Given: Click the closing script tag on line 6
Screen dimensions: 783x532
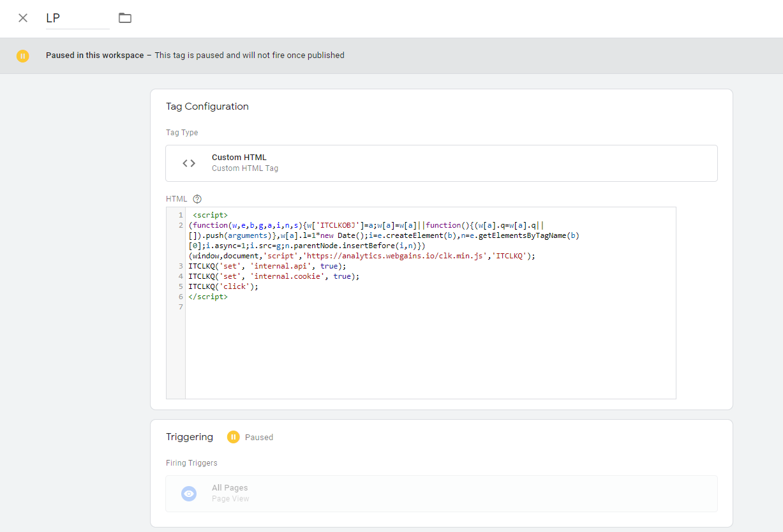Looking at the screenshot, I should (x=208, y=297).
